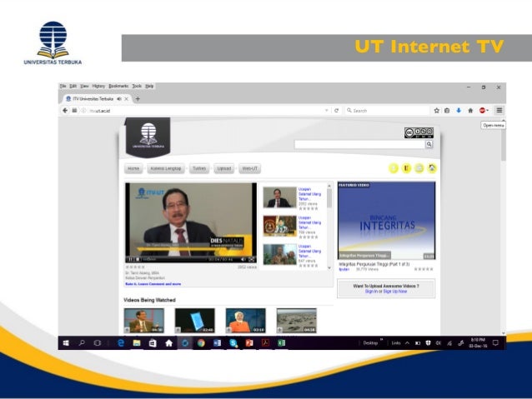Open File Explorer from taskbar
Image resolution: width=532 pixels, height=399 pixels.
click(137, 343)
